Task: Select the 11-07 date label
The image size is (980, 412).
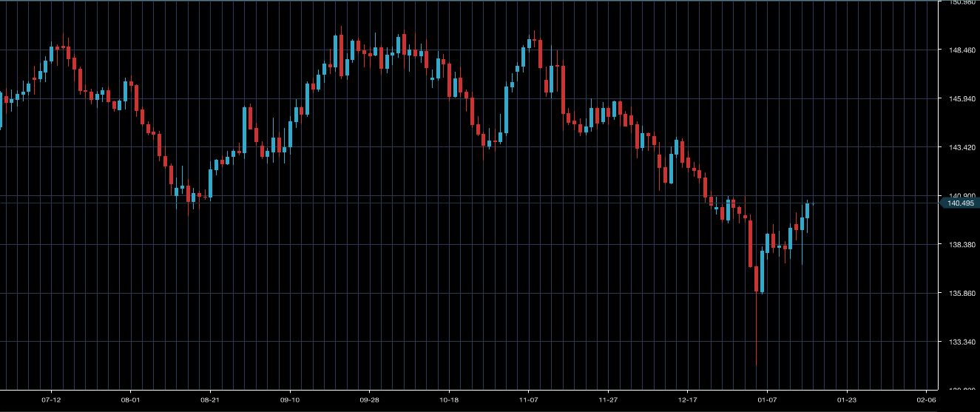Action: (528, 399)
